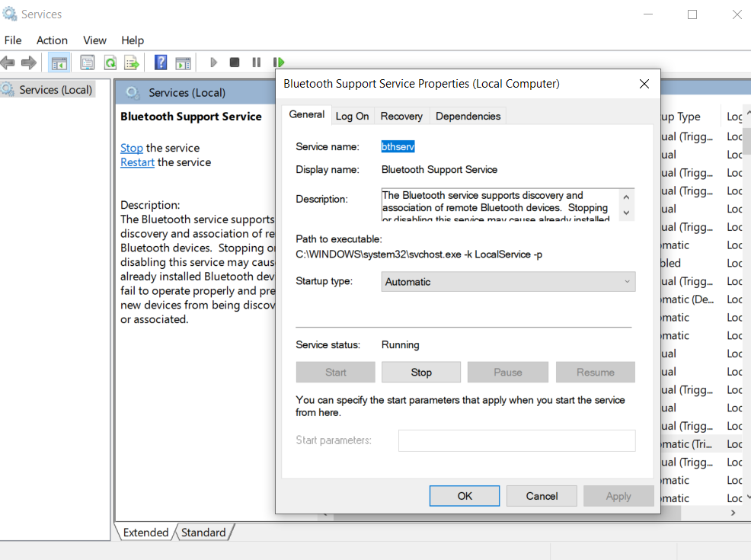Confirm with the OK button
Screen dimensions: 751x560
(465, 496)
